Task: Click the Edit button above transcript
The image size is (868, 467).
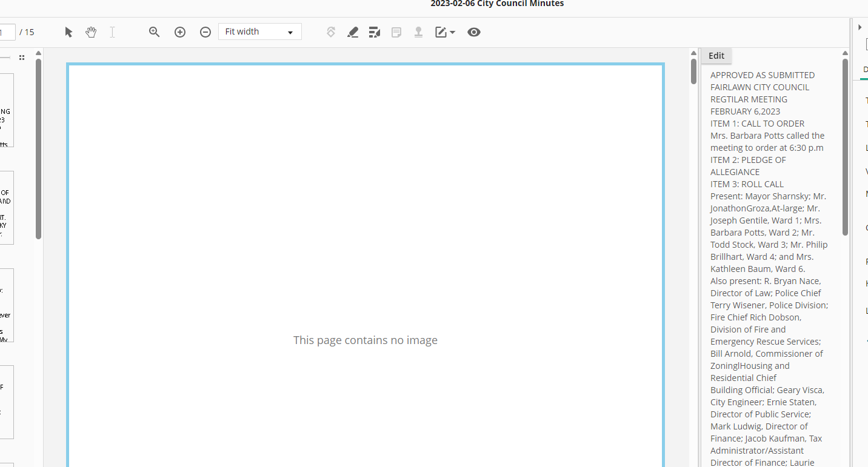Action: coord(716,56)
